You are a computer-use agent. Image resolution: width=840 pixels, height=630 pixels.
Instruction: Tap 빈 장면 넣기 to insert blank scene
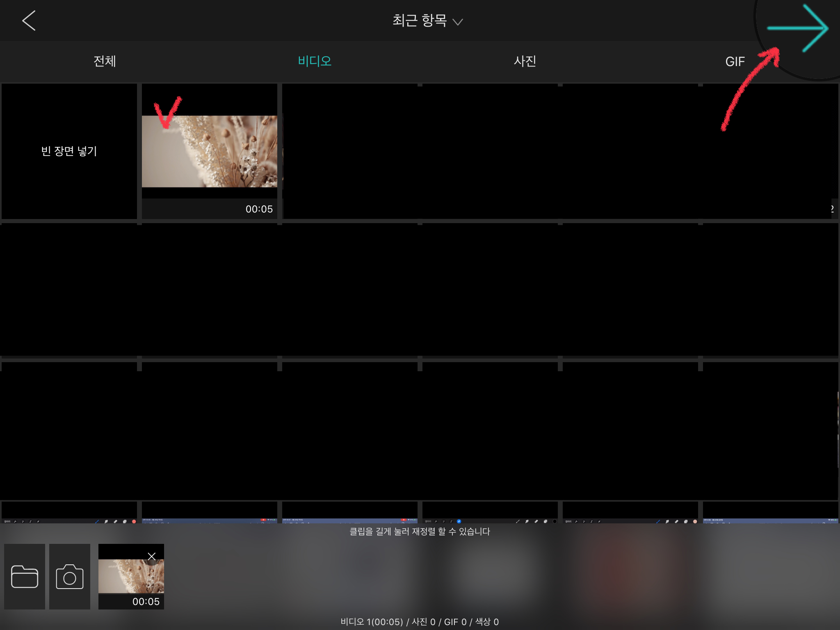click(x=69, y=151)
